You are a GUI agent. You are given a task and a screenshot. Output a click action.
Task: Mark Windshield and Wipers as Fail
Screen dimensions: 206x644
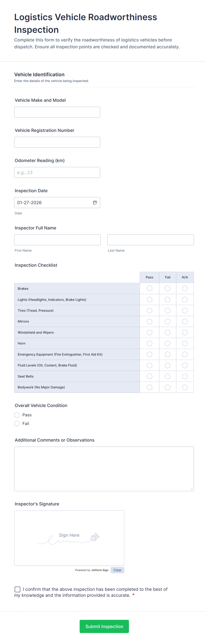tap(167, 332)
